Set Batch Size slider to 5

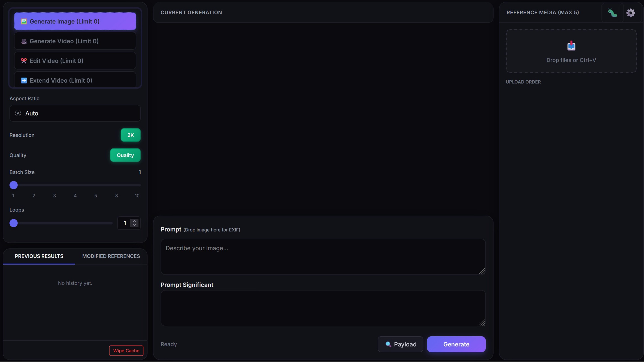[x=95, y=185]
